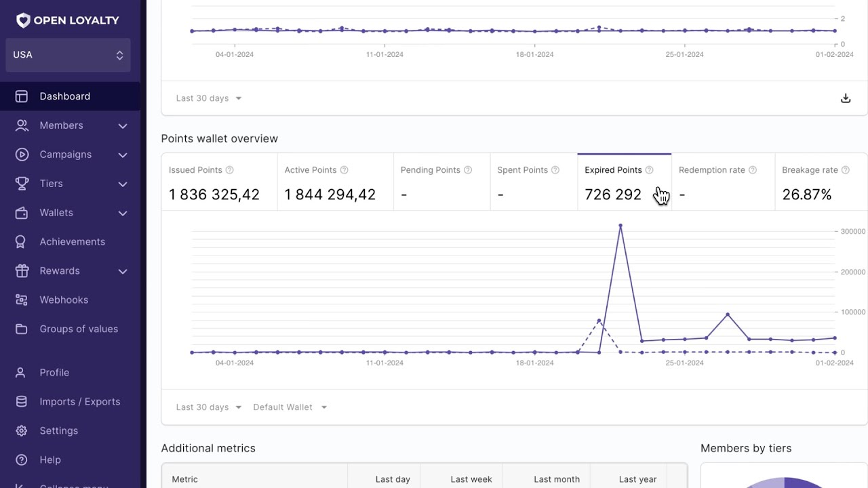Click the help icon beside Issued Points

[x=229, y=170]
